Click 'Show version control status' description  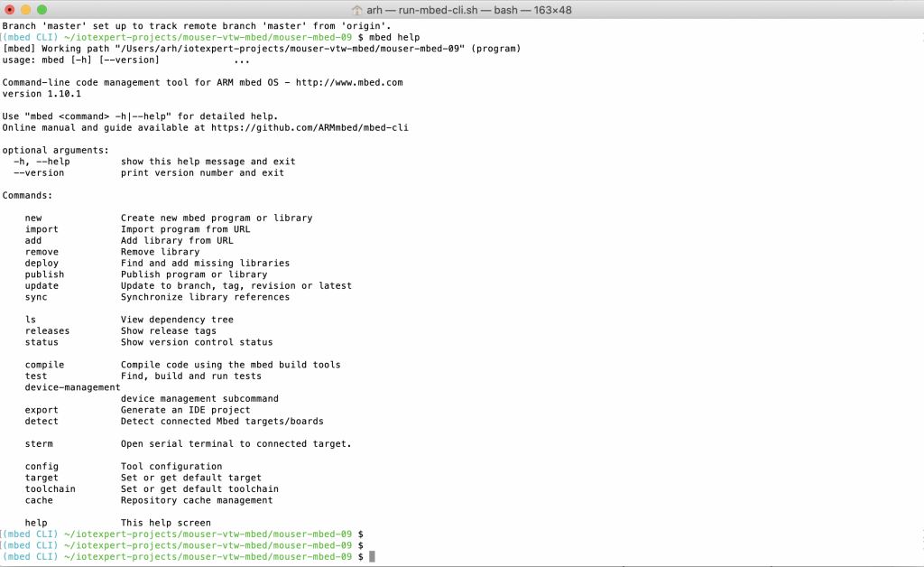(x=197, y=342)
